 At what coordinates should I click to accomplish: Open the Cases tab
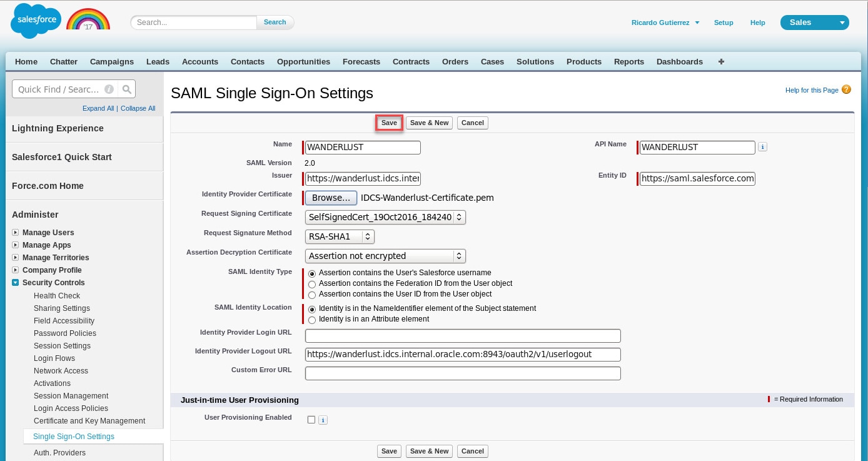(x=492, y=61)
